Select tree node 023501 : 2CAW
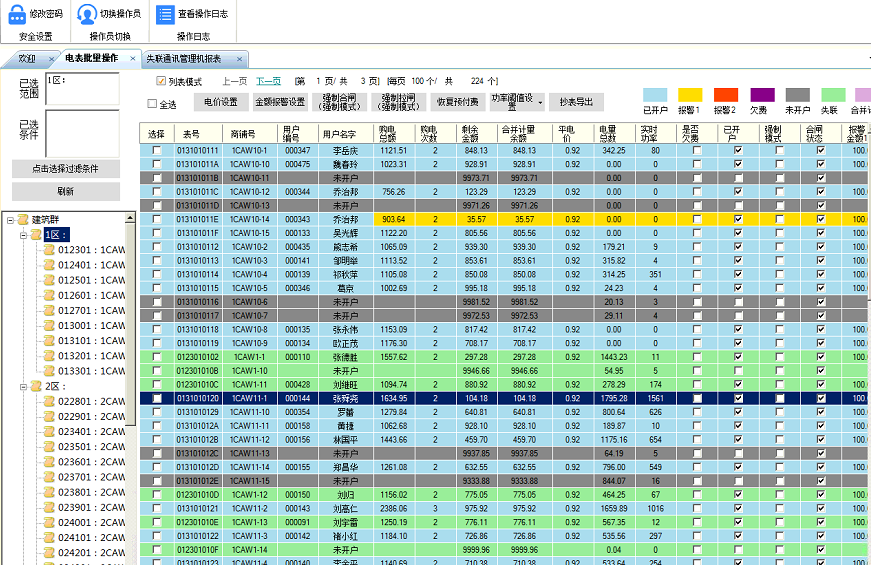The width and height of the screenshot is (871, 565). click(x=91, y=447)
